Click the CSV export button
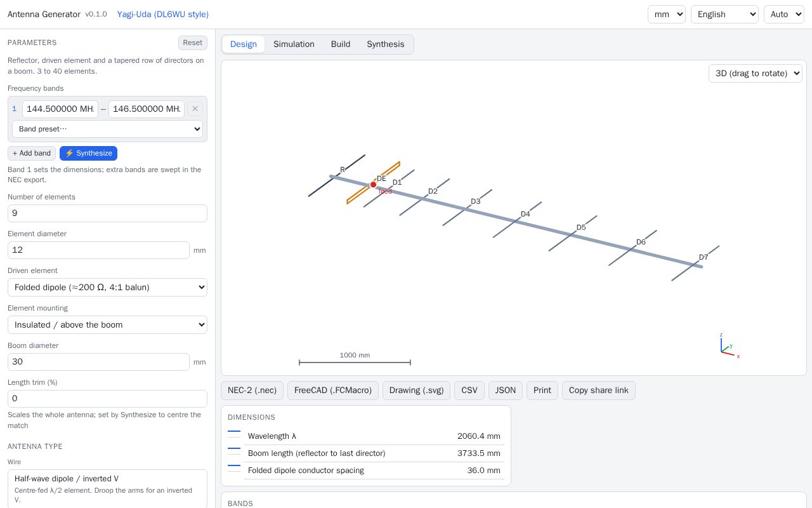The width and height of the screenshot is (812, 508). [469, 390]
